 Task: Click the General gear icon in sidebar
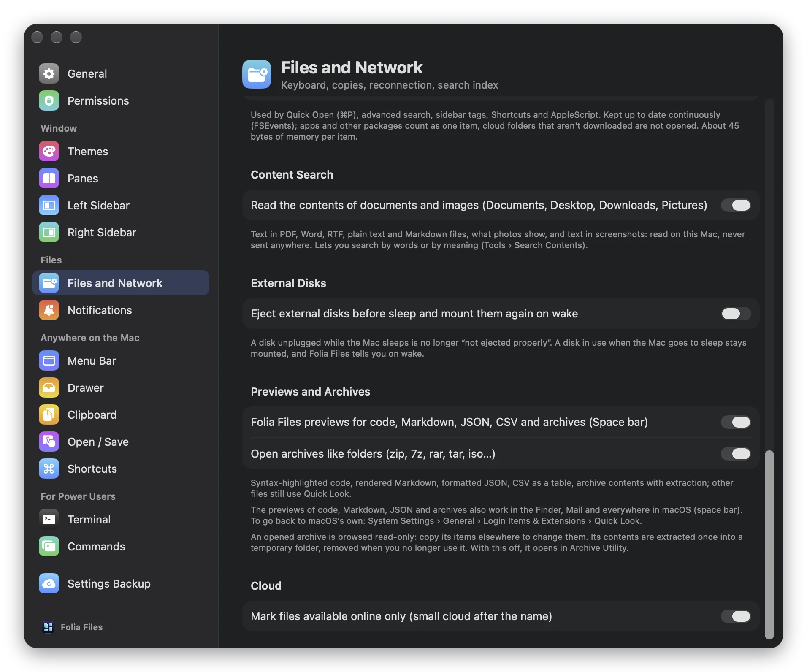coord(49,74)
